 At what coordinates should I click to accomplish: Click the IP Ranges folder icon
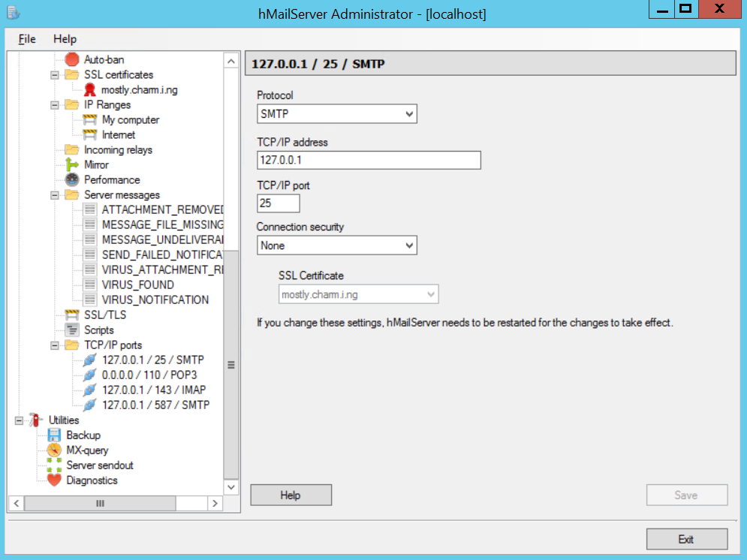72,105
